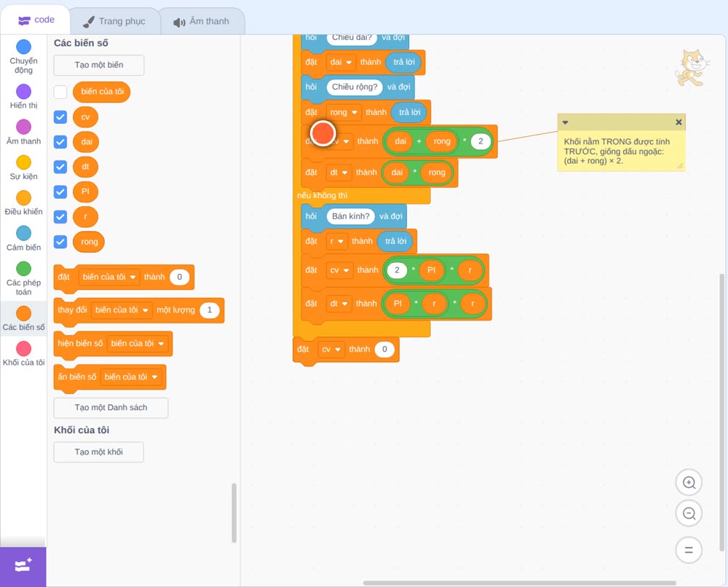The image size is (728, 587).
Task: Click the Scratch cat sprite watermark
Action: click(x=692, y=68)
